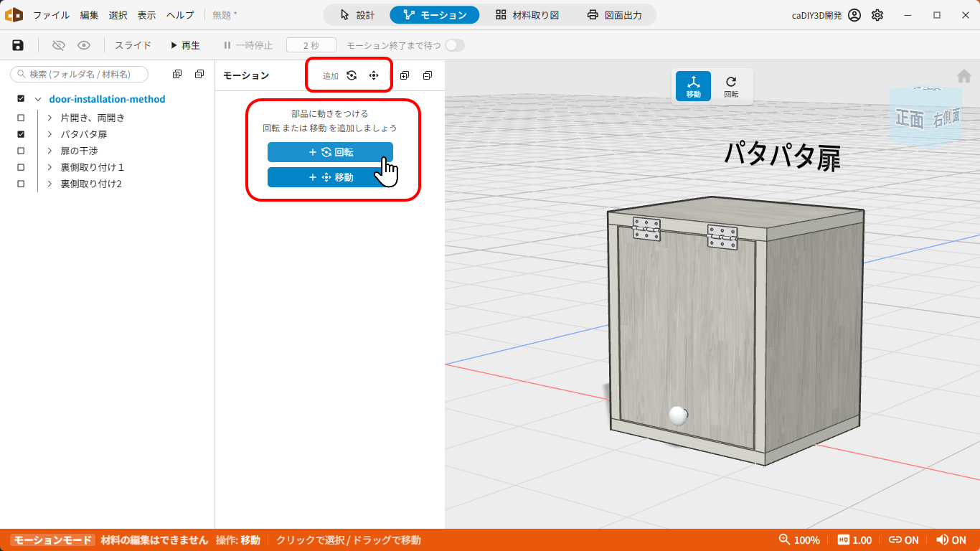Open the ヘルプ menu
This screenshot has height=551, width=980.
(180, 15)
